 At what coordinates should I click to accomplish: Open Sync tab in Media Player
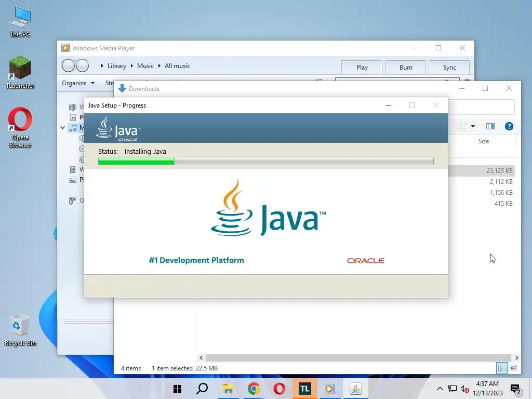449,67
